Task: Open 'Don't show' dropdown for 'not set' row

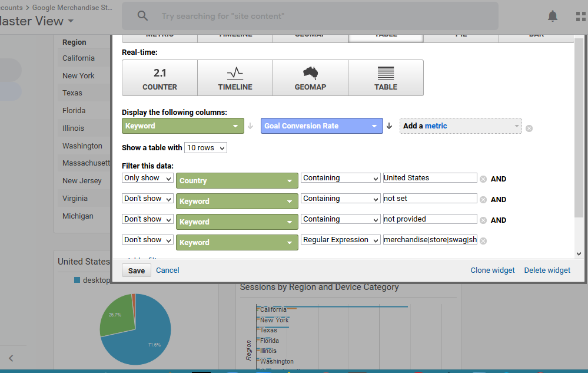Action: point(147,199)
